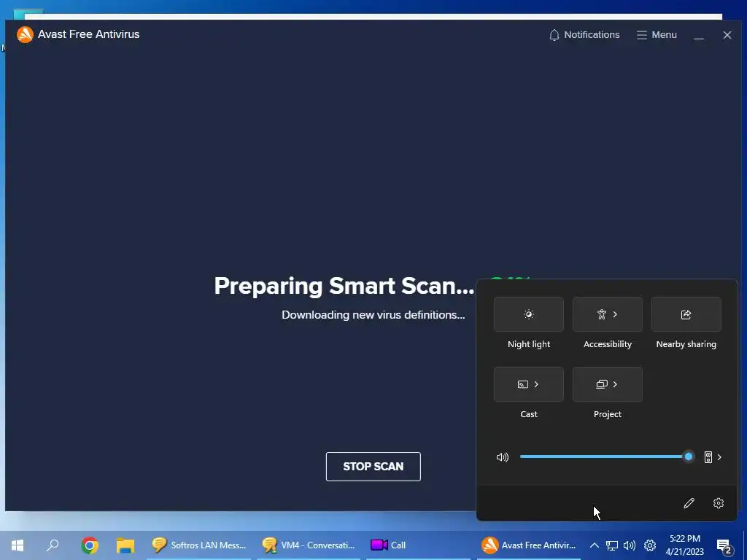Stop the Smart Scan
Viewport: 747px width, 560px height.
[x=373, y=466]
